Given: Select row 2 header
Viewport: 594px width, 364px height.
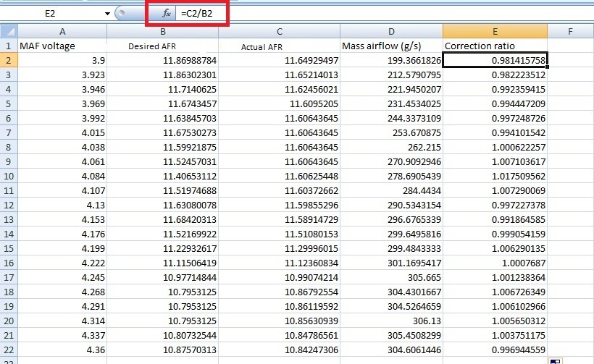Looking at the screenshot, I should point(9,60).
